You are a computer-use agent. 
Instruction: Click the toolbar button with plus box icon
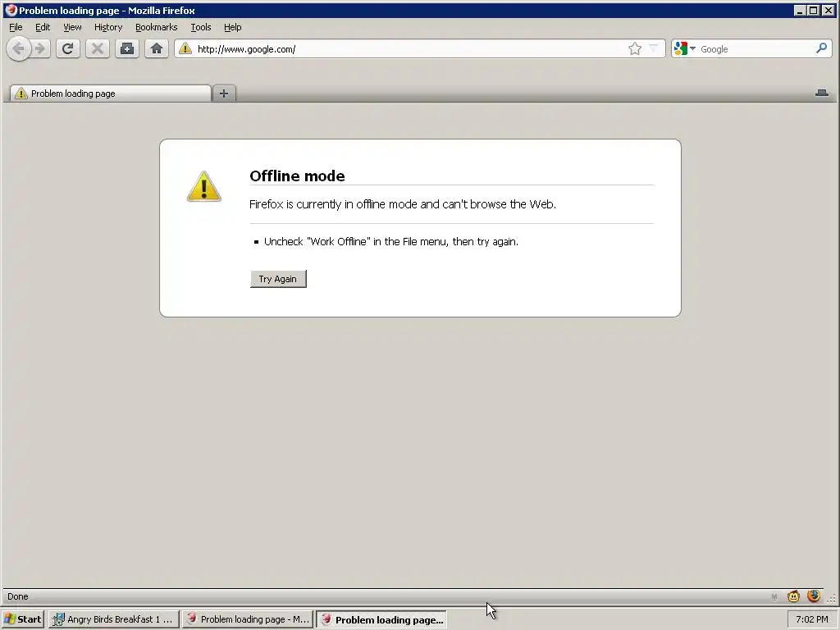click(x=127, y=48)
